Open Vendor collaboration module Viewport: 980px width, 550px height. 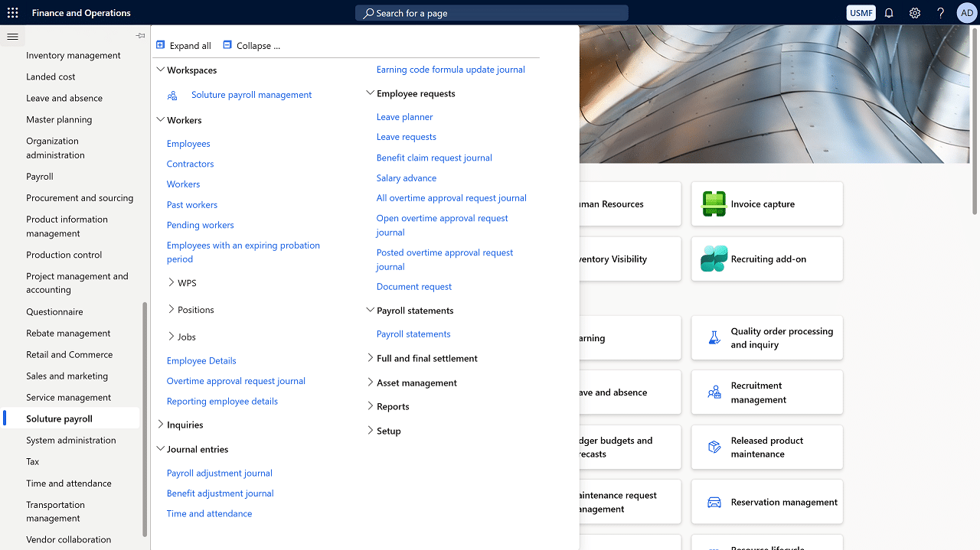click(68, 539)
